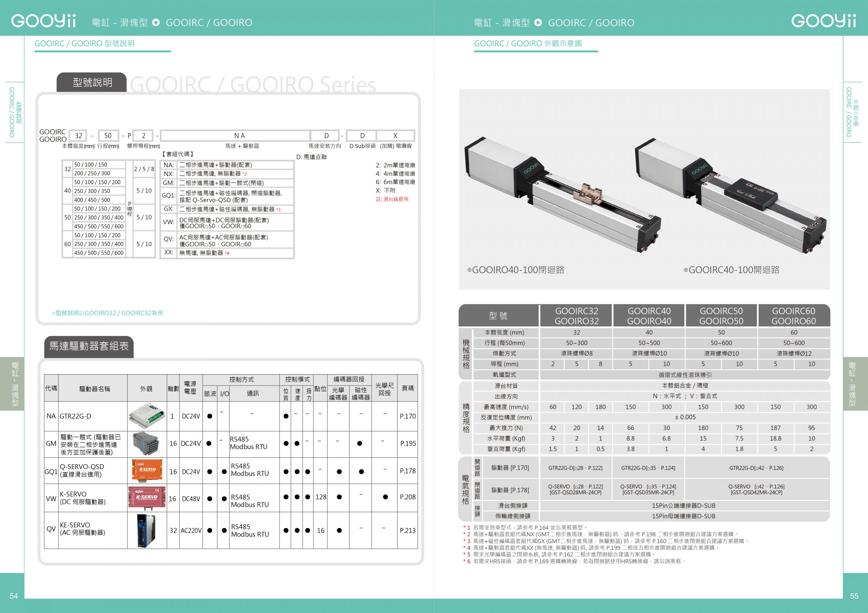Click the GTR22G-D driver image in row NA
This screenshot has width=868, height=613.
(148, 415)
